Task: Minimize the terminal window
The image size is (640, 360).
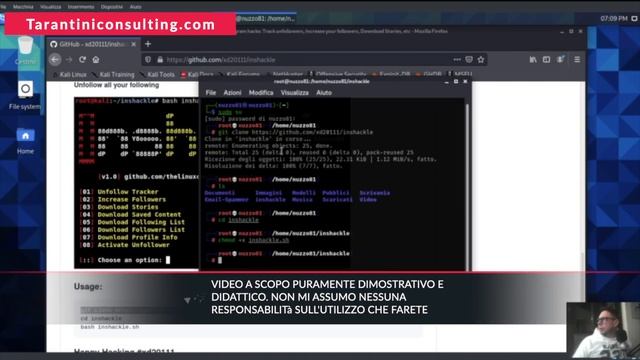Action: tap(447, 82)
